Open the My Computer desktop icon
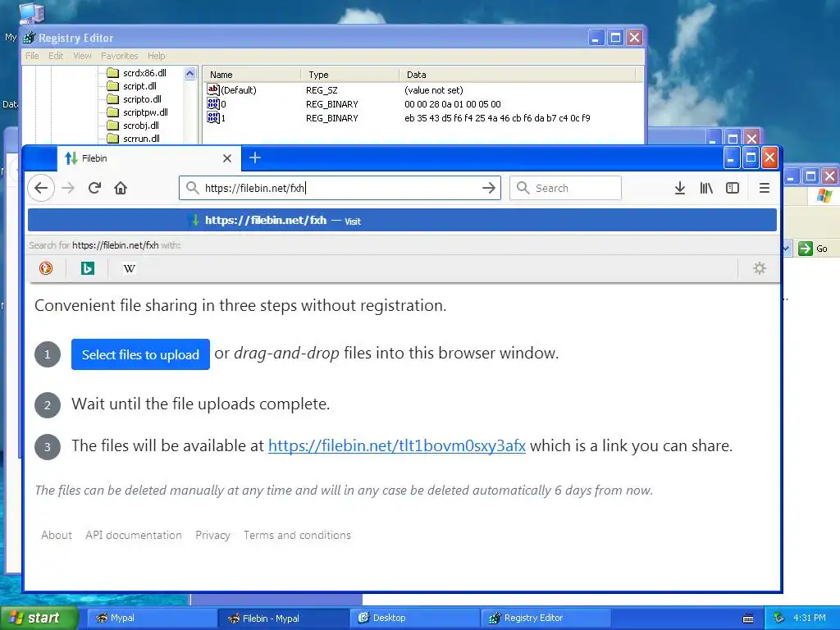The width and height of the screenshot is (840, 630). pos(31,13)
